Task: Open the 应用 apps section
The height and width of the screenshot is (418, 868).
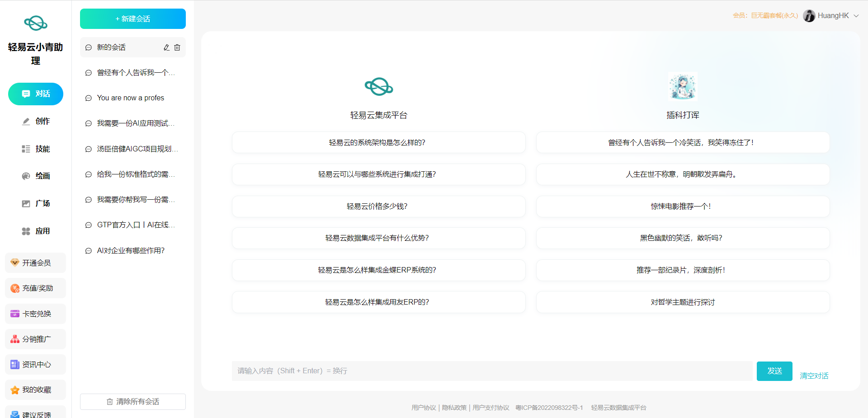Action: [x=36, y=231]
